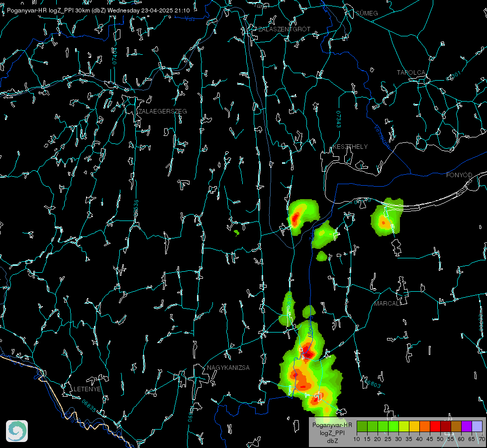Viewport: 487px width, 448px height.
Task: Click the LETENYE town label
Action: pyautogui.click(x=87, y=389)
